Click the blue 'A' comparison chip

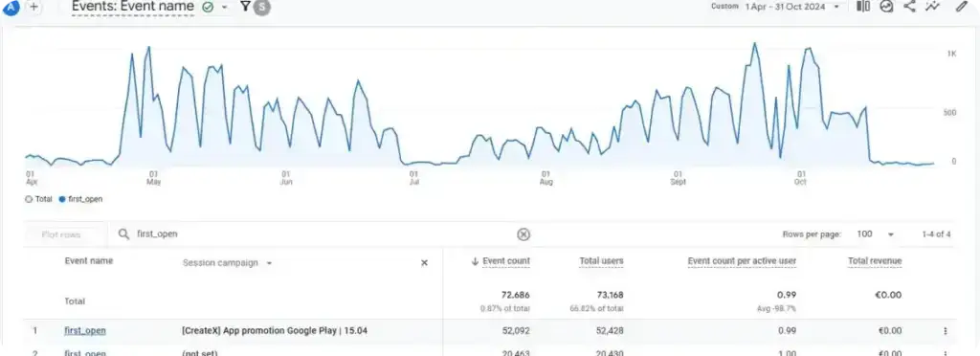pos(11,7)
